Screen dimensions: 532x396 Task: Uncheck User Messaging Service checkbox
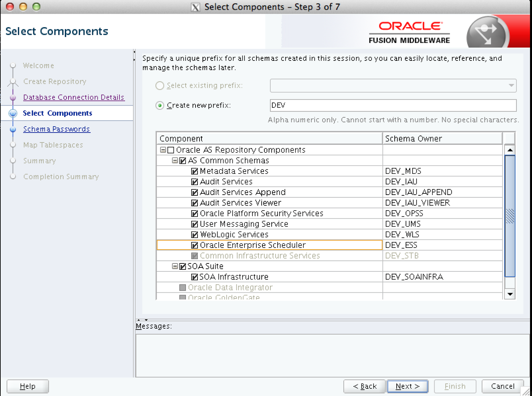click(x=195, y=224)
